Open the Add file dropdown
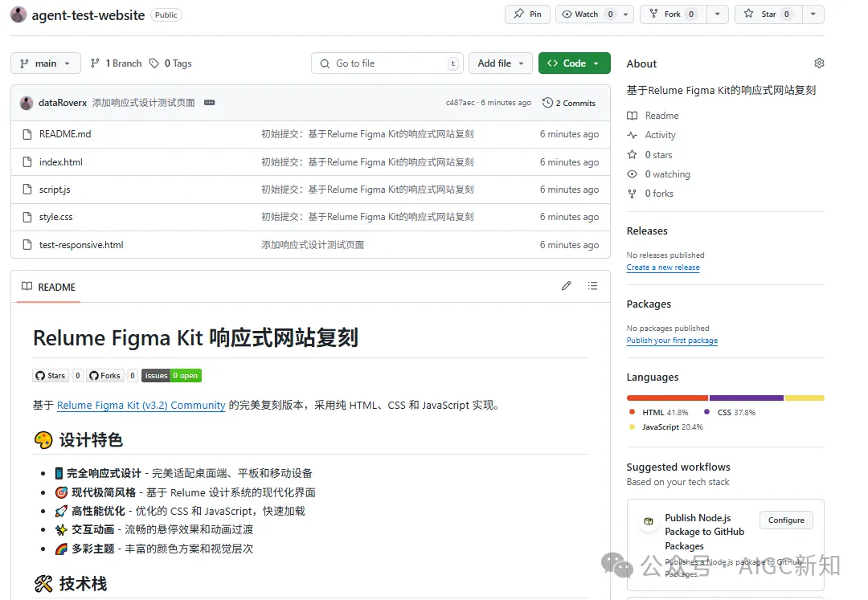This screenshot has width=868, height=600. click(500, 63)
